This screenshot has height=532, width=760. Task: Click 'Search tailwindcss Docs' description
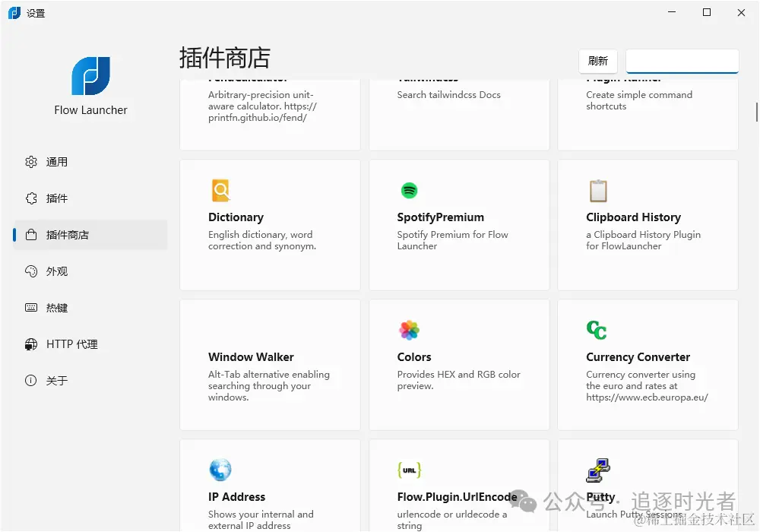tap(449, 95)
